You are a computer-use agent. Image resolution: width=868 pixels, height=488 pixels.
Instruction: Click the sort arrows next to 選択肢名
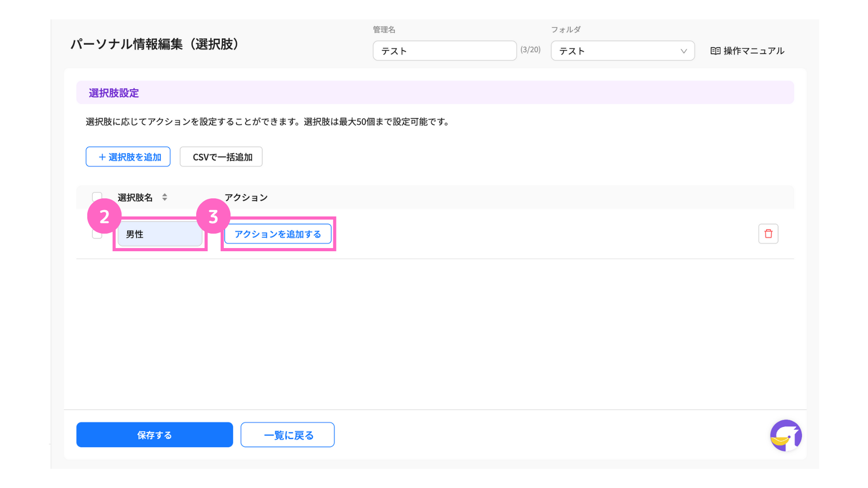[165, 197]
